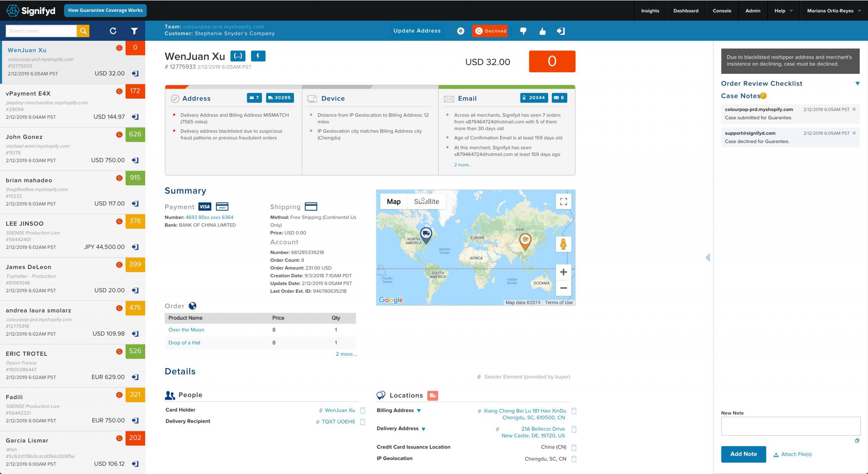Screen dimensions: 868x474
Task: Click the card number 4693 80xx xxxx 6364
Action: (209, 217)
